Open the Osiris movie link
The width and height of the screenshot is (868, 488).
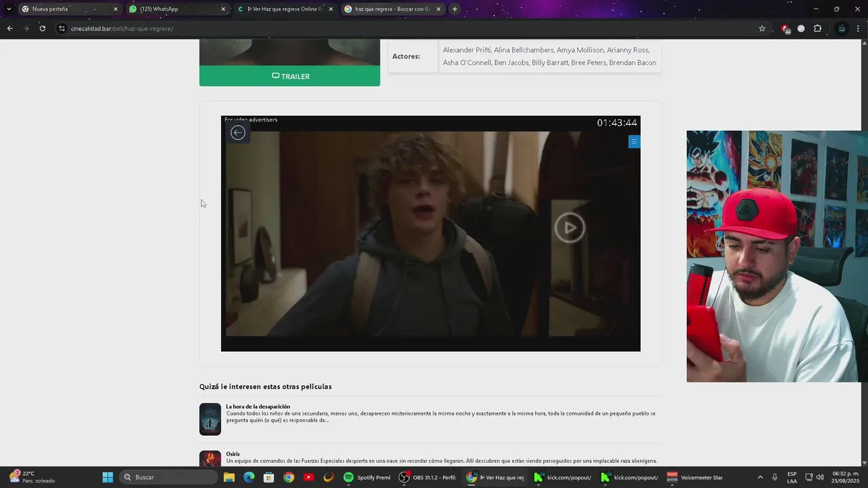(233, 454)
